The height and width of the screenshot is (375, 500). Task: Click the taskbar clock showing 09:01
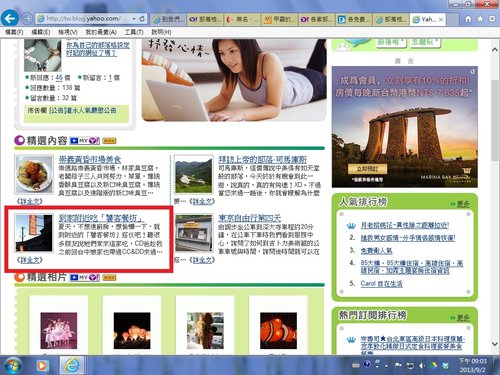(473, 366)
